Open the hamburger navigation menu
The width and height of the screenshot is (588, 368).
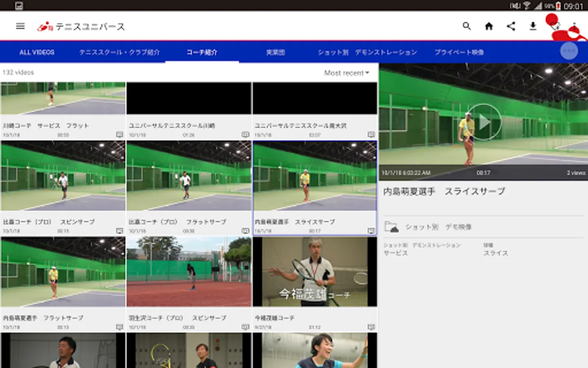[20, 26]
